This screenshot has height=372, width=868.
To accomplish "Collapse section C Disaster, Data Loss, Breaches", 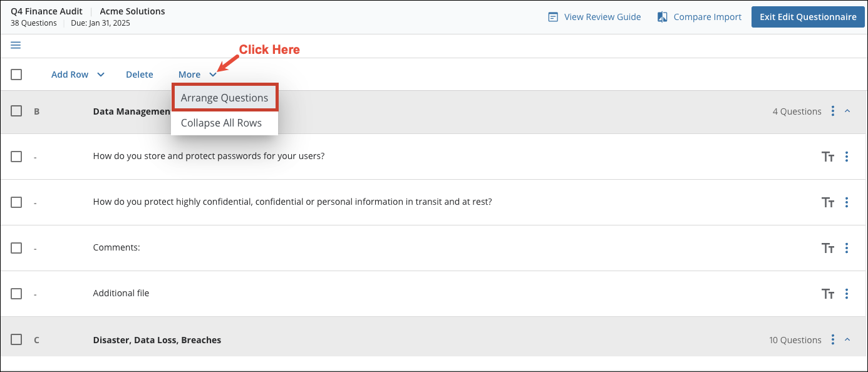I will 848,339.
